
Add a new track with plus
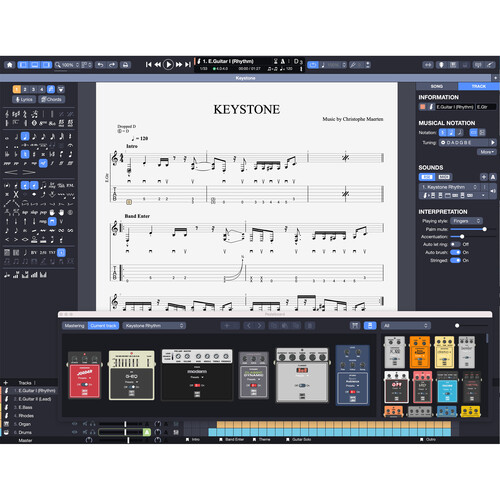[6, 383]
